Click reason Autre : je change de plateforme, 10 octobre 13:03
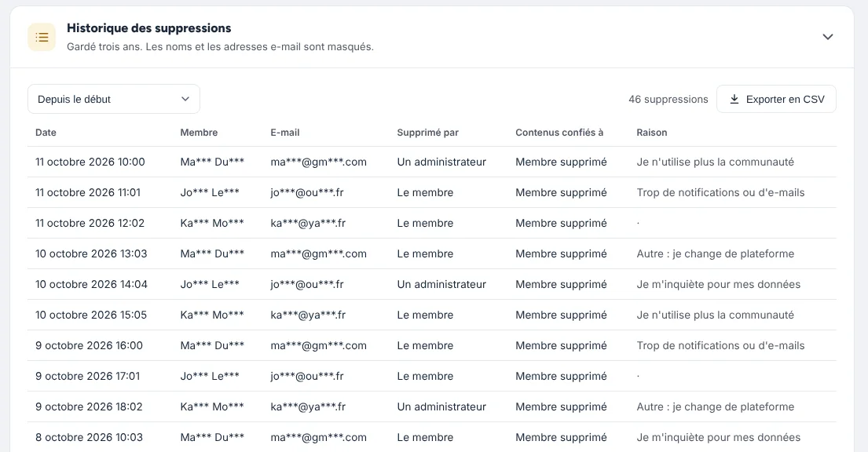The image size is (868, 452). click(715, 254)
